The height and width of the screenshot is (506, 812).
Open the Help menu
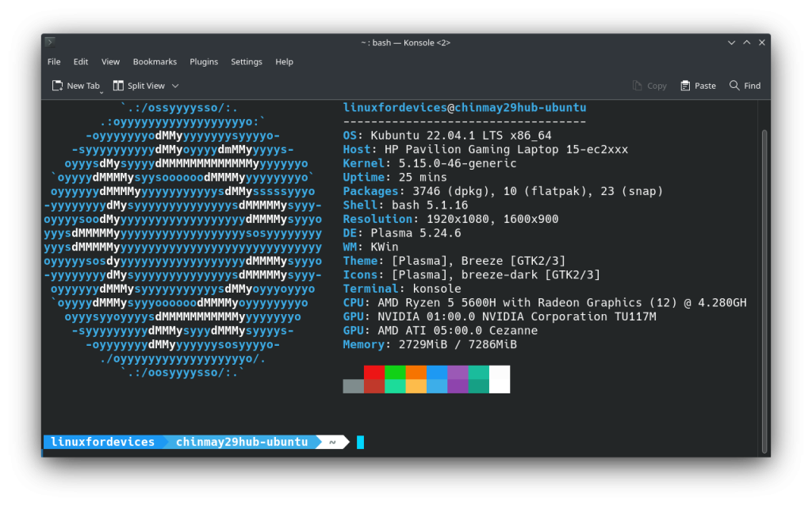click(x=284, y=61)
